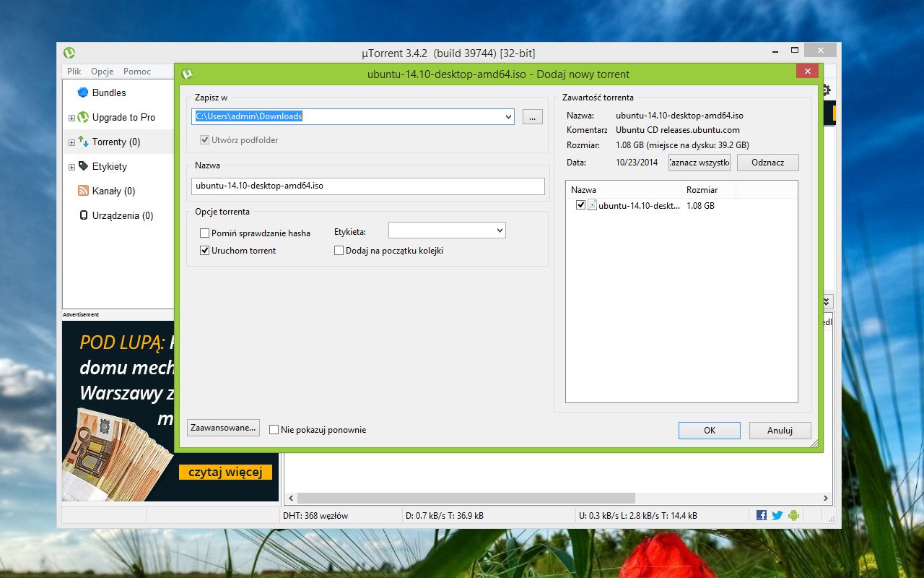Viewport: 924px width, 578px height.
Task: Expand the Etykiety tree node
Action: [71, 167]
